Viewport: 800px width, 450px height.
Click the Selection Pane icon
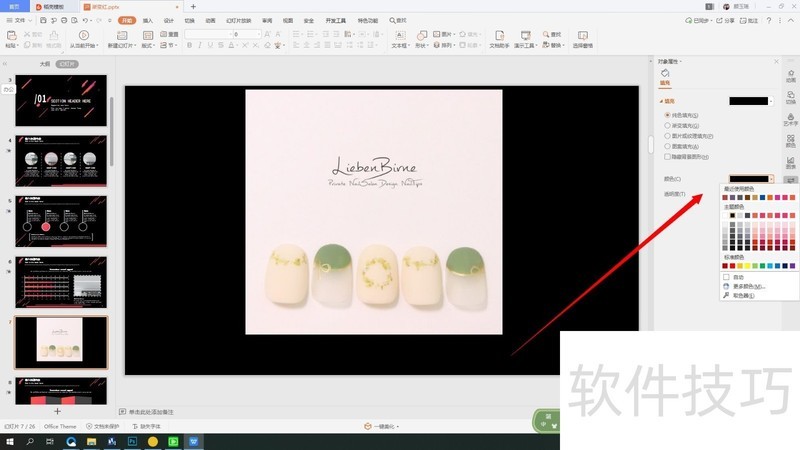583,35
